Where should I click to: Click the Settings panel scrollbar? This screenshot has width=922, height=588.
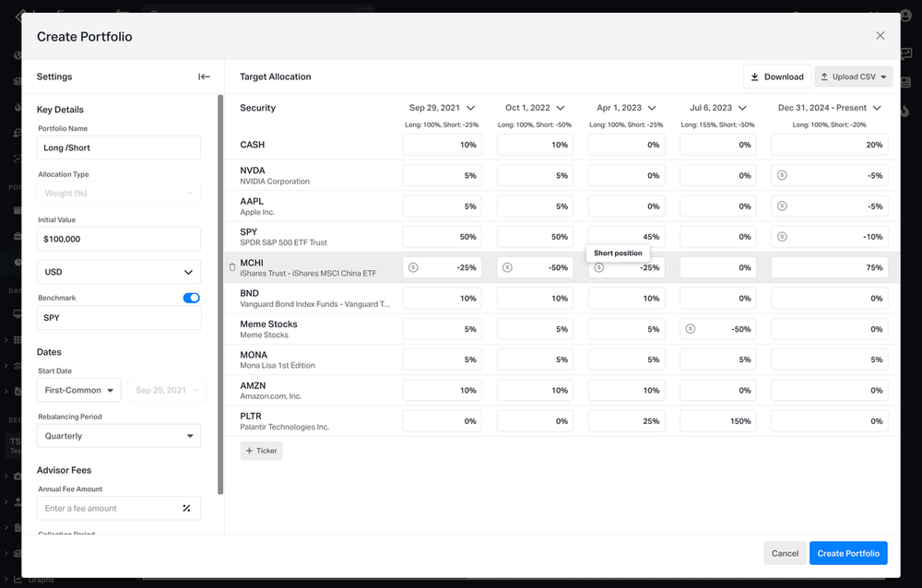tap(221, 276)
